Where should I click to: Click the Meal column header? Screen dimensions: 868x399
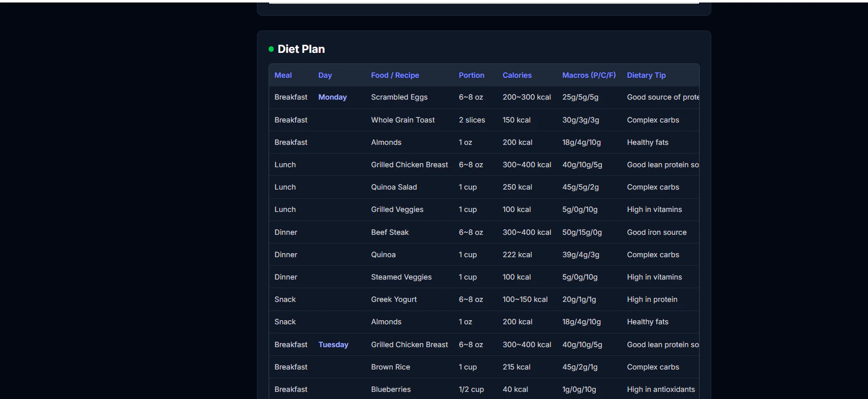283,75
